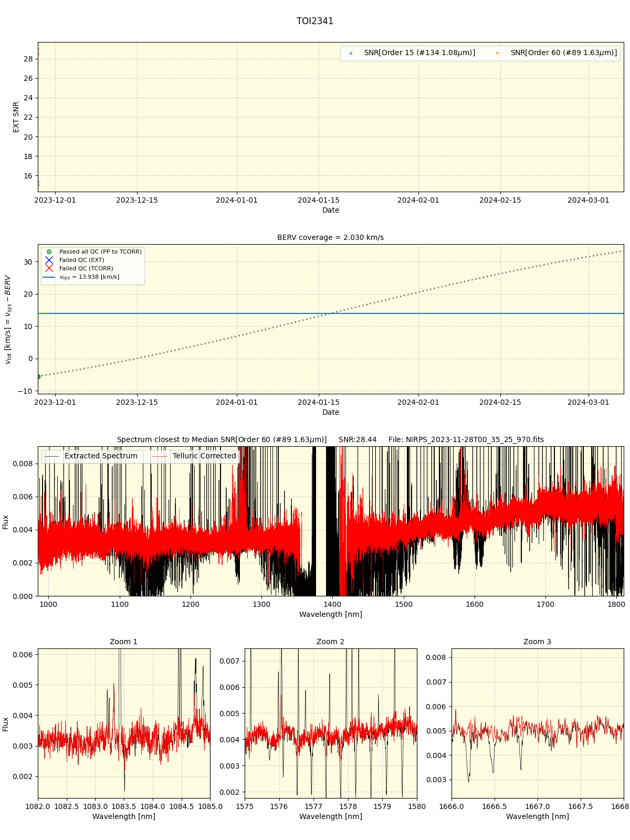Viewport: 630px width, 840px height.
Task: Click the blue Failed QC (EXT) cross marker
Action: click(49, 260)
